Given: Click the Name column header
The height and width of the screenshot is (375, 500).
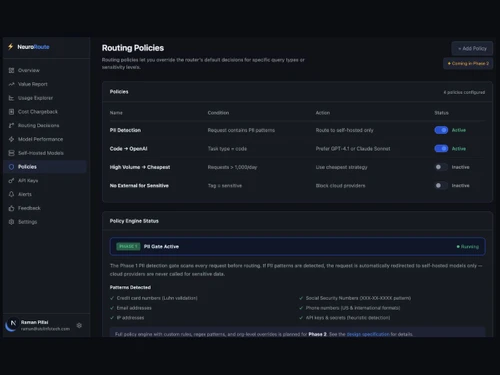Looking at the screenshot, I should click(x=116, y=113).
